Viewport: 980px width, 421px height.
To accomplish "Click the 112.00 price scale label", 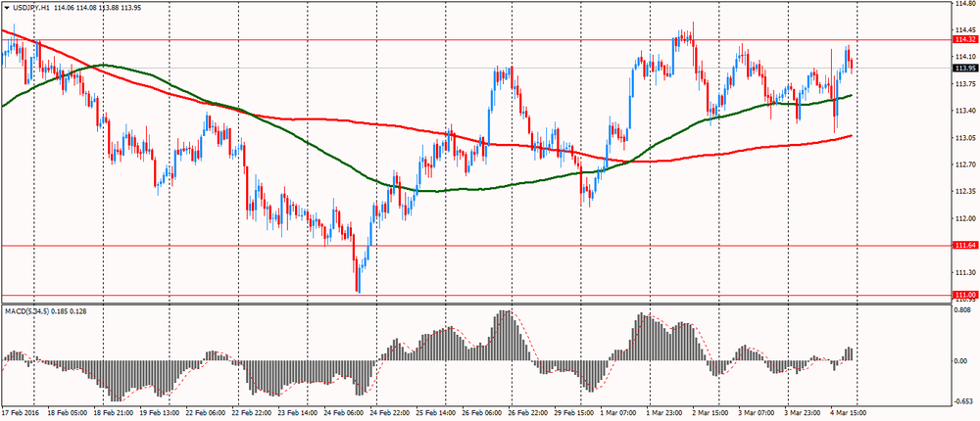I will 964,218.
